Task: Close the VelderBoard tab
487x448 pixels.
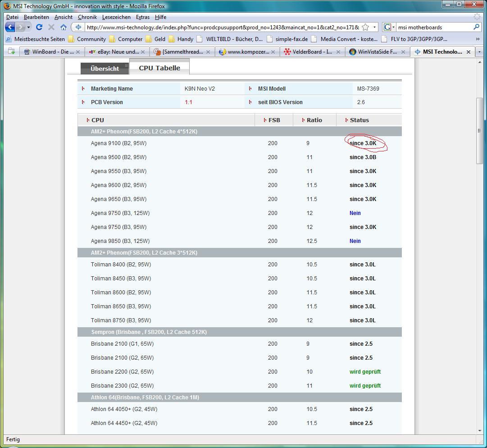Action: pyautogui.click(x=338, y=52)
